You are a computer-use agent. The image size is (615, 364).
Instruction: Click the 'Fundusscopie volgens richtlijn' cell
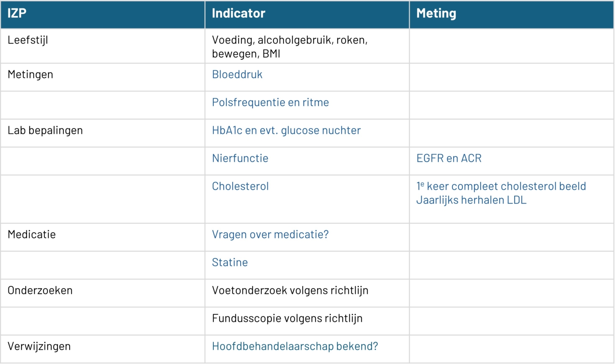[287, 318]
